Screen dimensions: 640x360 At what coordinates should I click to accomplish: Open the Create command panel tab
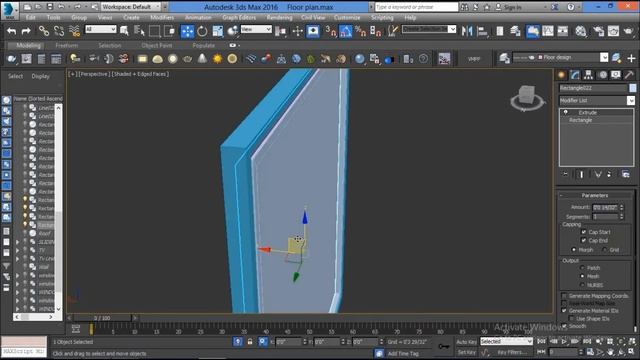click(x=562, y=75)
